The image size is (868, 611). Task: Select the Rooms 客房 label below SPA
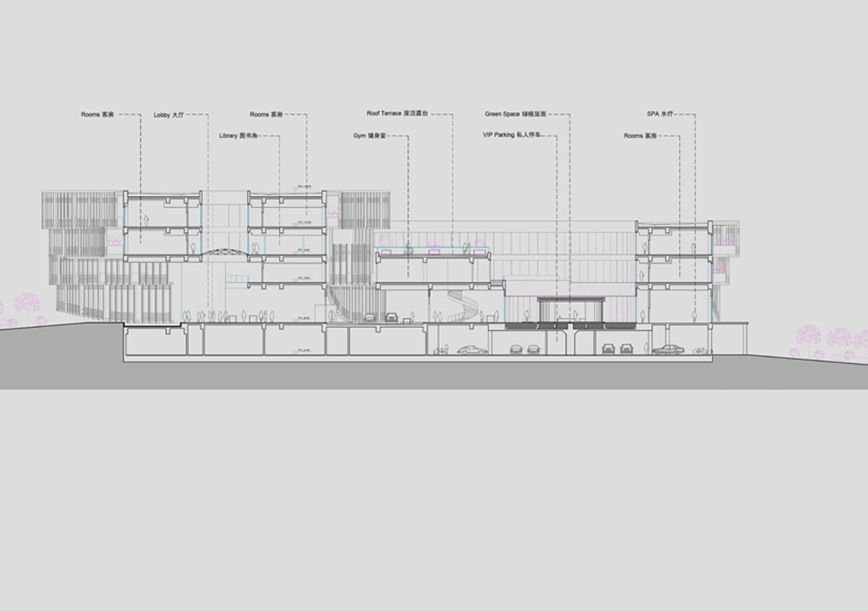[639, 135]
